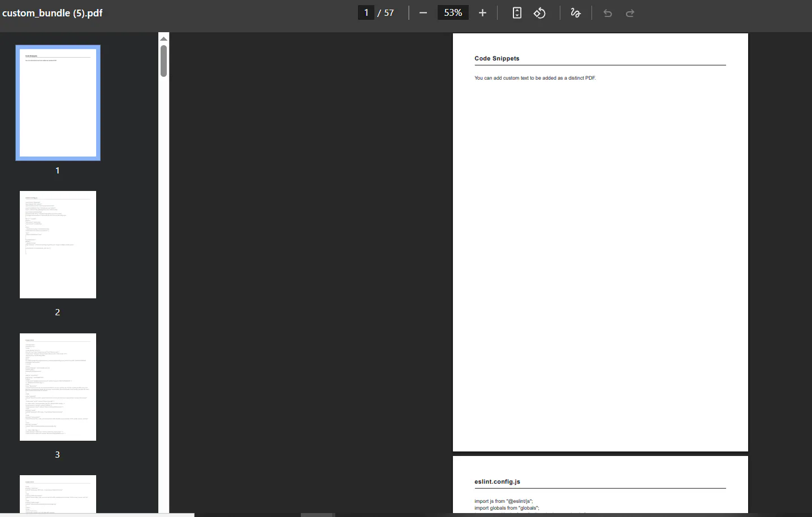
Task: Click the "You can add custom text" line
Action: pos(535,78)
